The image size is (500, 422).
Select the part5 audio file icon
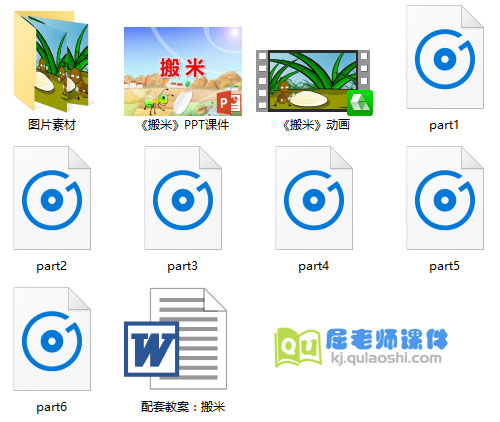click(x=445, y=198)
